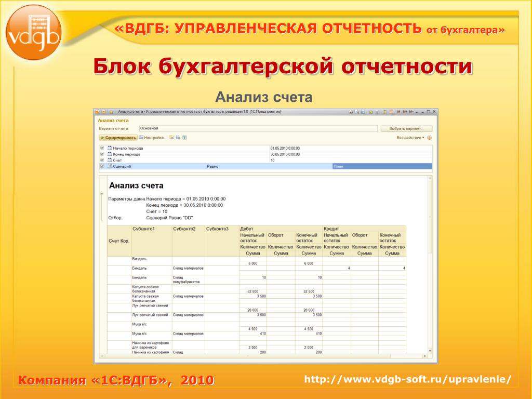The width and height of the screenshot is (532, 399).
Task: Toggle the Сценарий filter checkbox
Action: coord(102,166)
